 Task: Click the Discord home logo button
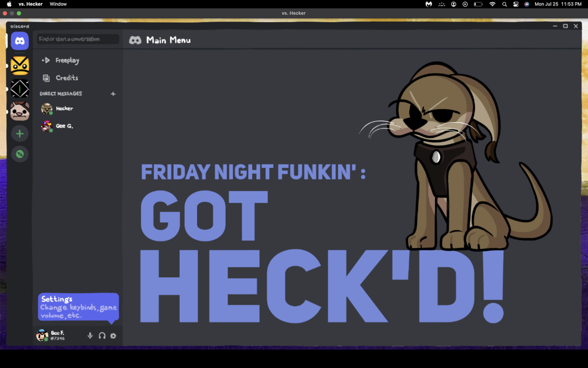click(x=20, y=41)
